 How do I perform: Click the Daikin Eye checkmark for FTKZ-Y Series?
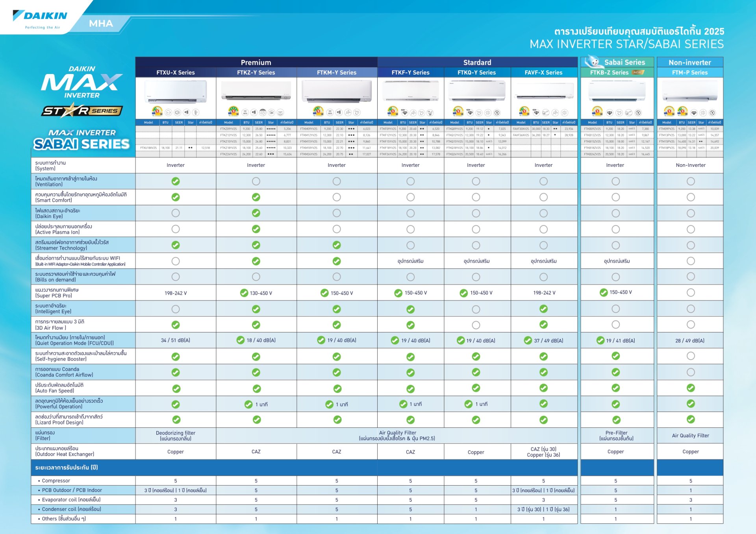coord(256,213)
